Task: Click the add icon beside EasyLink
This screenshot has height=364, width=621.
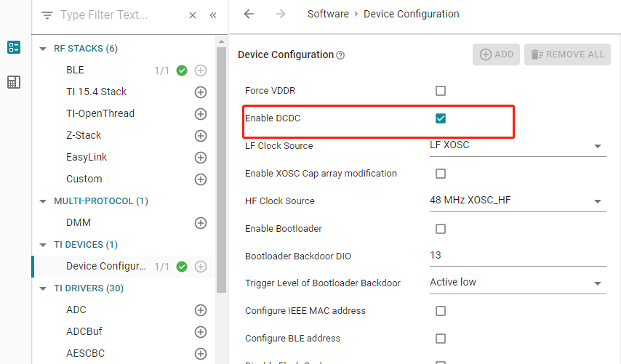Action: [201, 158]
